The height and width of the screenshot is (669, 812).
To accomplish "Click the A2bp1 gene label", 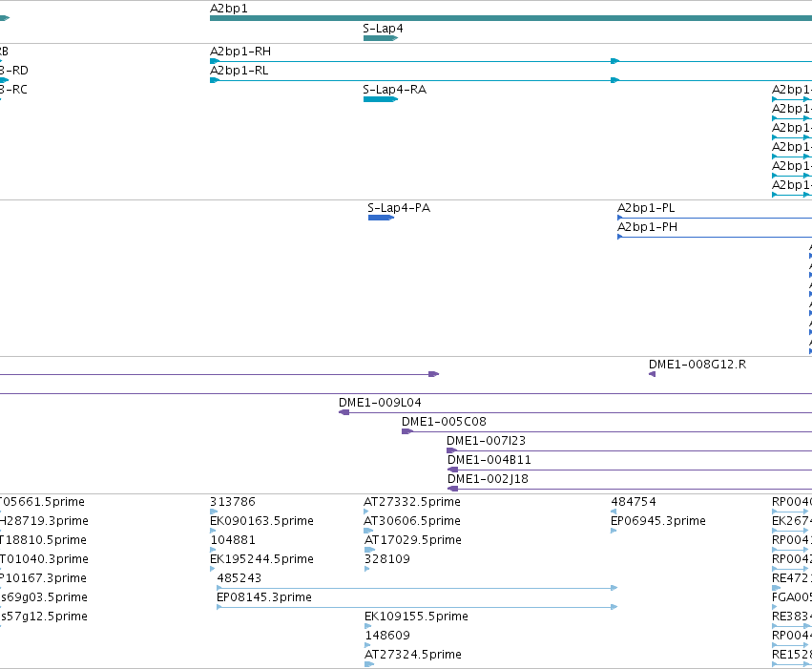I will point(228,9).
